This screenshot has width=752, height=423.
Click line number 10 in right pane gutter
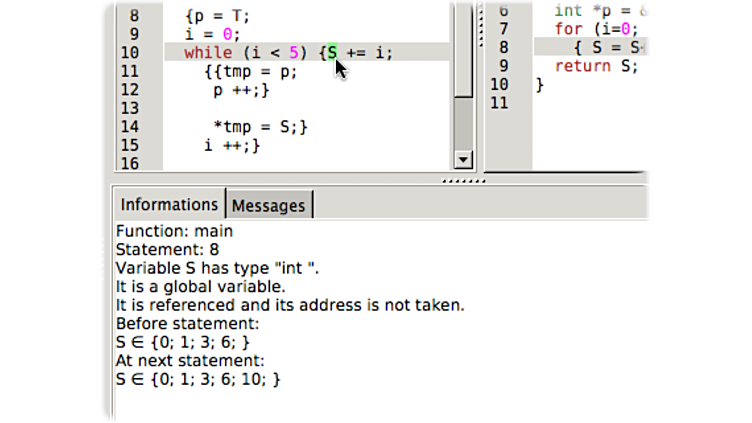499,85
